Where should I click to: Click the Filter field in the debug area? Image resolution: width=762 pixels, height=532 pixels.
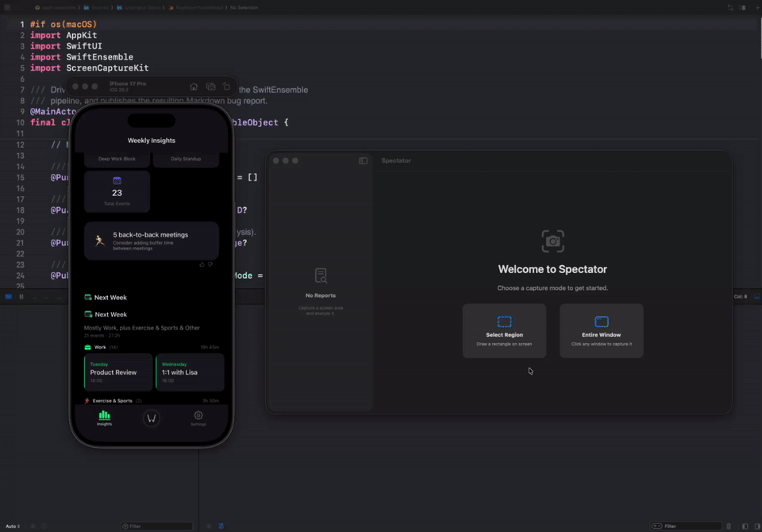[x=156, y=526]
